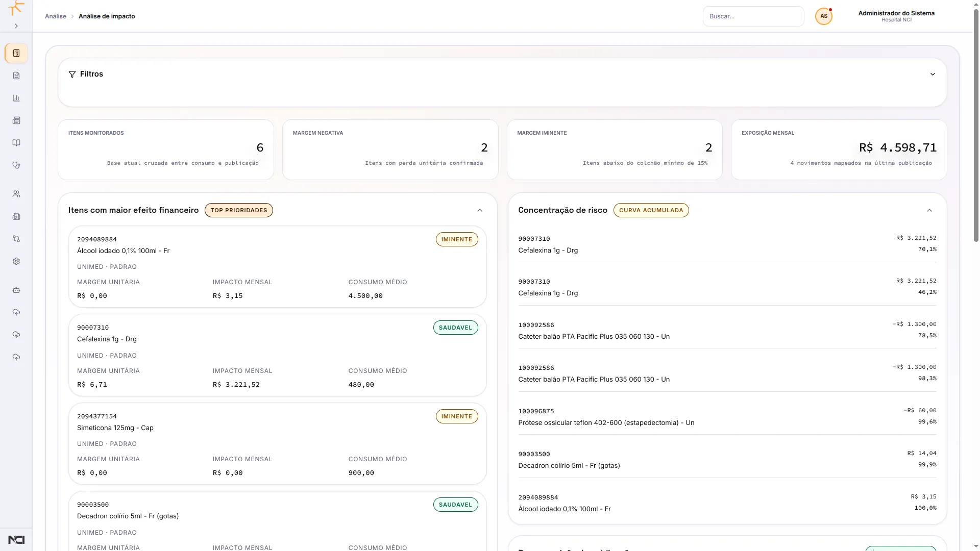Open the git-branch flow sidebar icon
This screenshot has height=551, width=980.
tap(16, 239)
